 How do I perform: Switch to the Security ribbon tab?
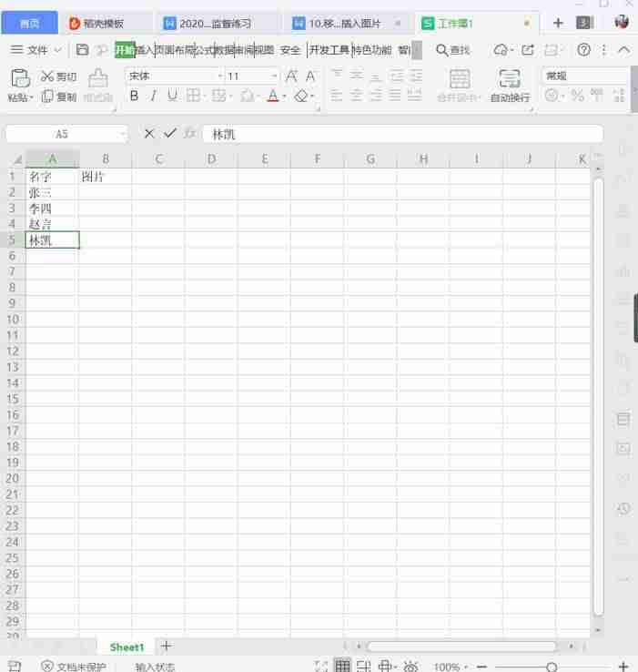290,50
